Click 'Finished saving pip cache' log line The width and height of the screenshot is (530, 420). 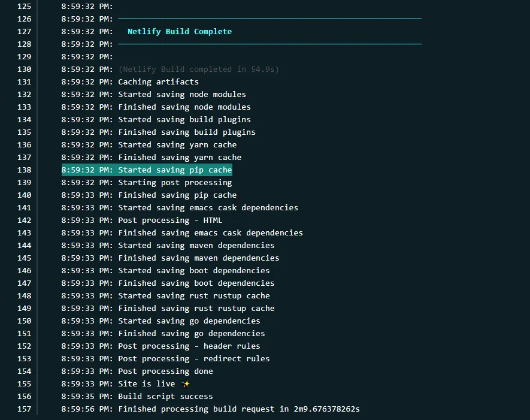tap(149, 195)
